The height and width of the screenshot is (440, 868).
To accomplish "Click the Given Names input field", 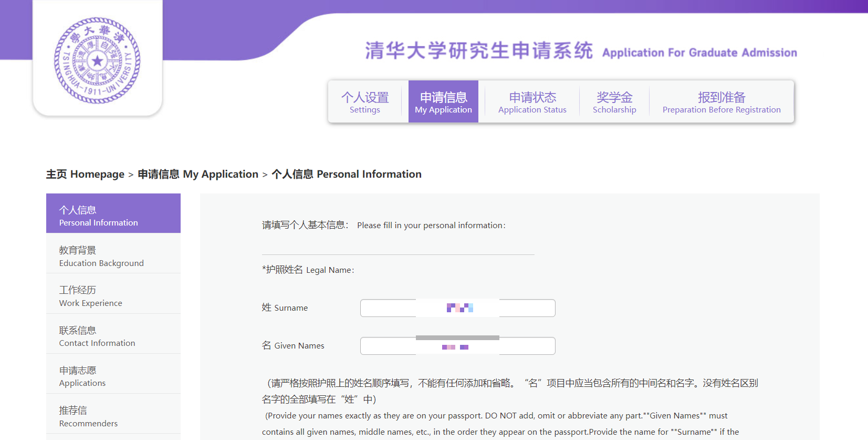I will point(458,346).
